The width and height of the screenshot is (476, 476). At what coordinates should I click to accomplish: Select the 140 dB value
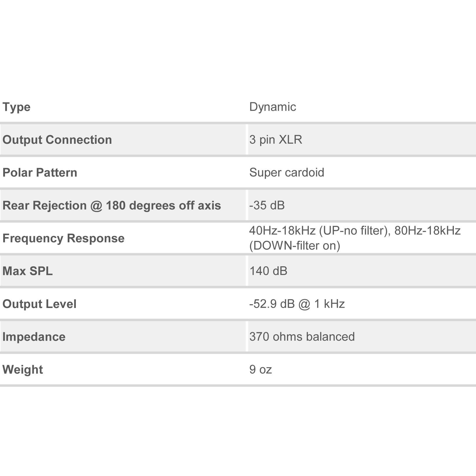pos(268,271)
